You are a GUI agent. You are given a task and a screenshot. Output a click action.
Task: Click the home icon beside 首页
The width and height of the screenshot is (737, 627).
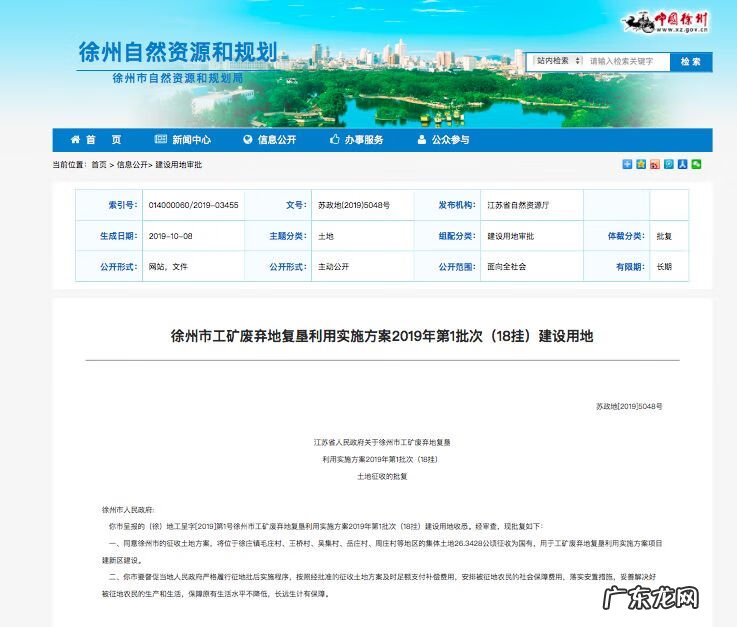[75, 140]
